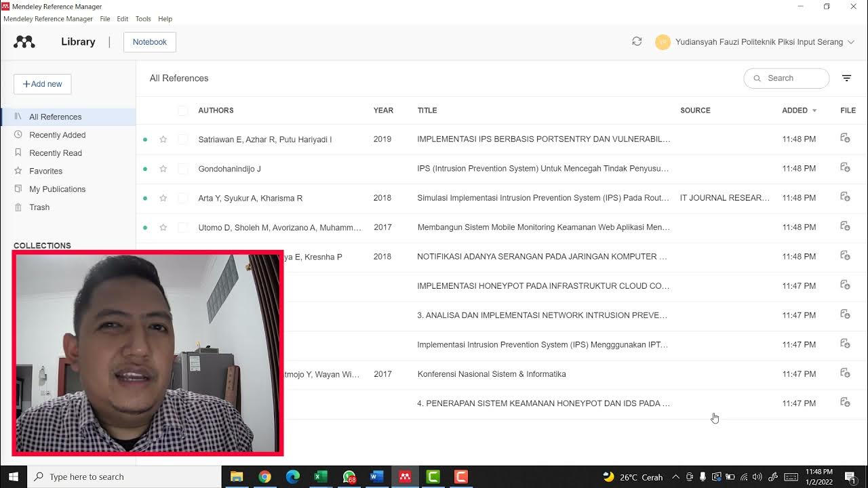
Task: Click the Search input field
Action: (787, 78)
